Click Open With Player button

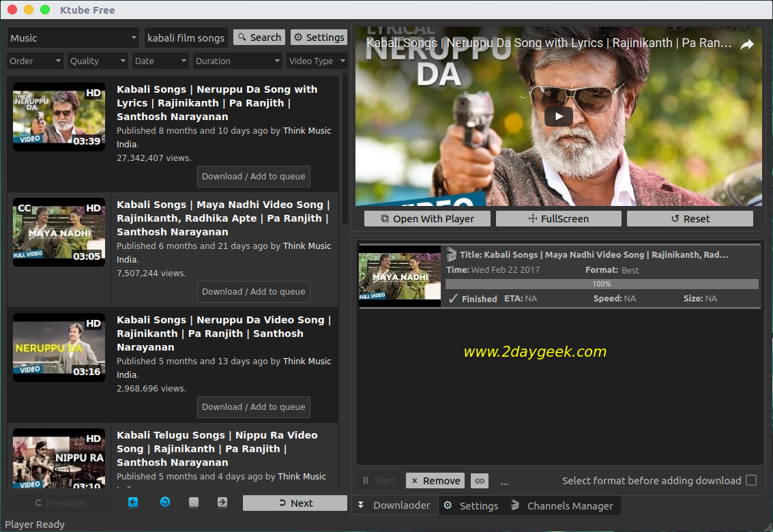pos(427,219)
